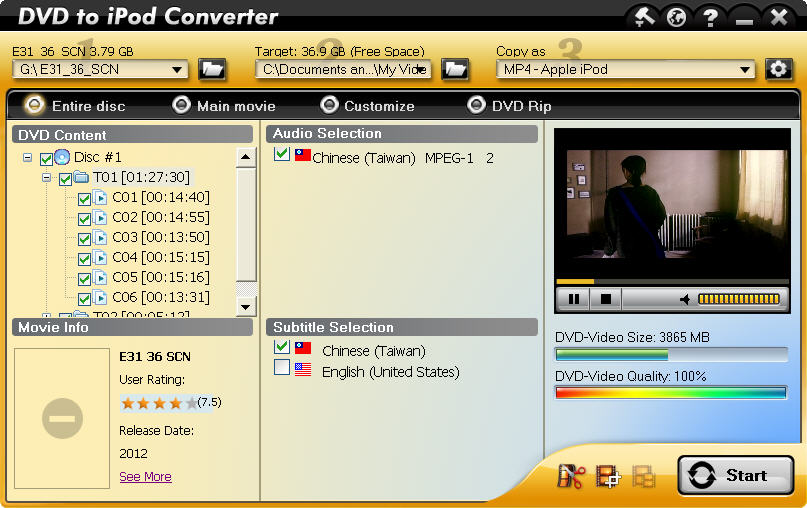This screenshot has width=807, height=508.
Task: Open the See More link
Action: [145, 477]
